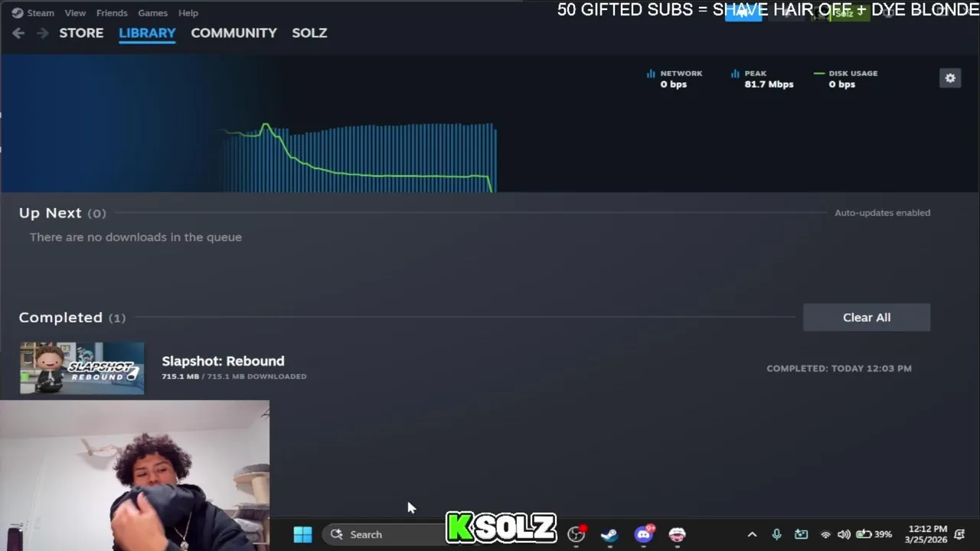Click the PEAK 81.7 Mbps stat
The width and height of the screenshot is (980, 551).
762,79
